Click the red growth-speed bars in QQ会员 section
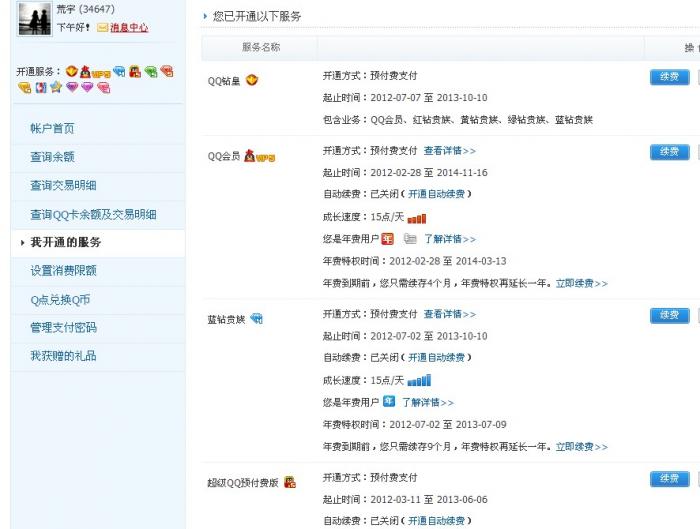The width and height of the screenshot is (700, 529). pyautogui.click(x=417, y=218)
